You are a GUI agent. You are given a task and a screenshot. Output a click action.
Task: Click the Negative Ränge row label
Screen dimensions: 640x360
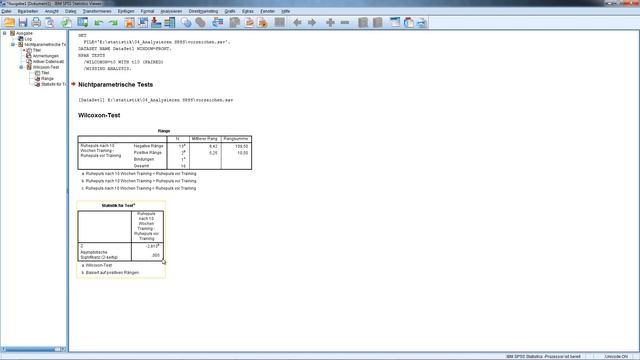(x=149, y=146)
